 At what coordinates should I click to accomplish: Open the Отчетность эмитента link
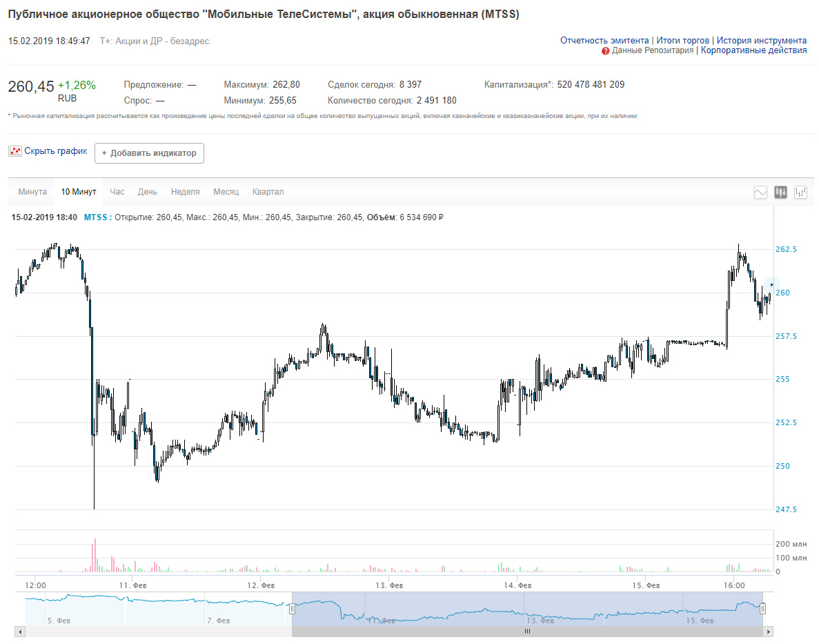tap(604, 41)
